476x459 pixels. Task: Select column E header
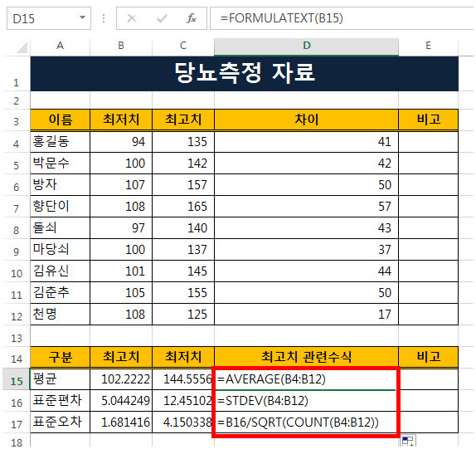click(428, 46)
